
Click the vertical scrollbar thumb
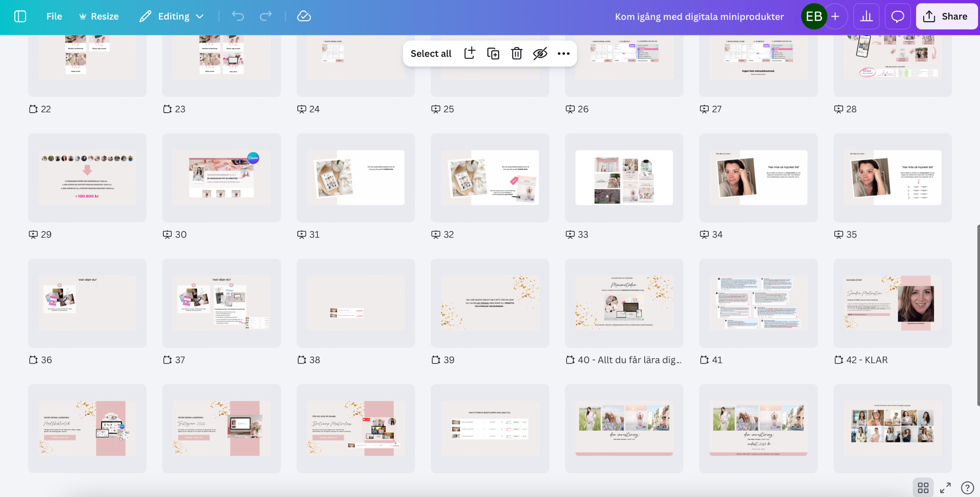(x=978, y=315)
